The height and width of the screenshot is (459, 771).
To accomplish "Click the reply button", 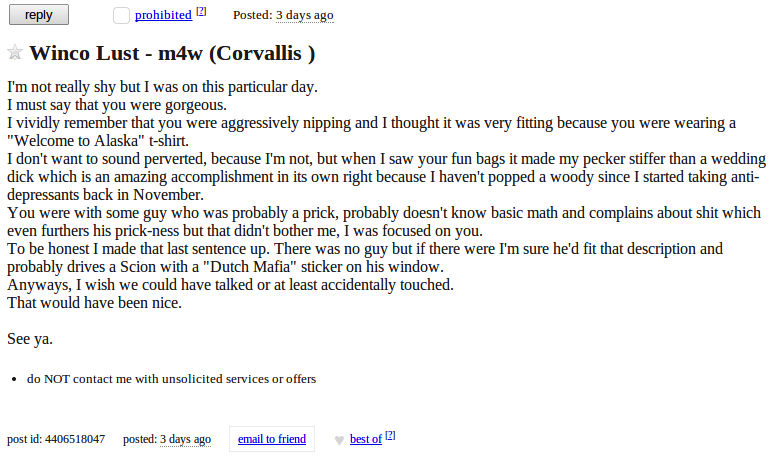I will [39, 15].
